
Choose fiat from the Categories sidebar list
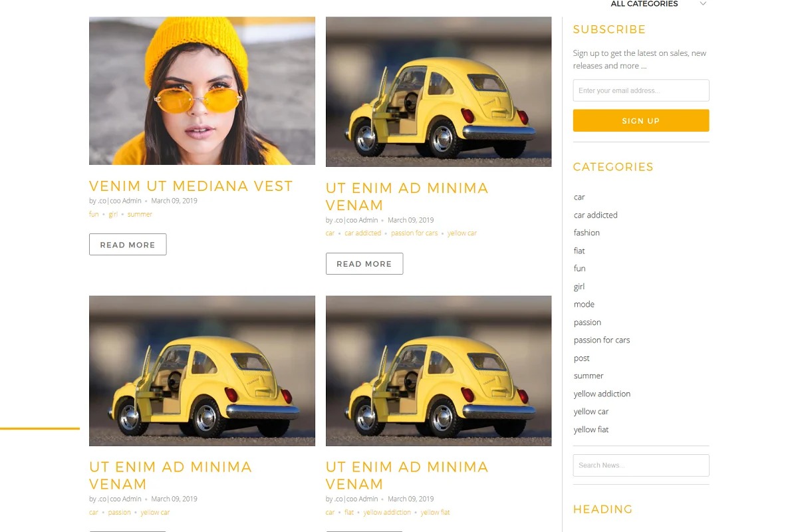click(x=579, y=251)
